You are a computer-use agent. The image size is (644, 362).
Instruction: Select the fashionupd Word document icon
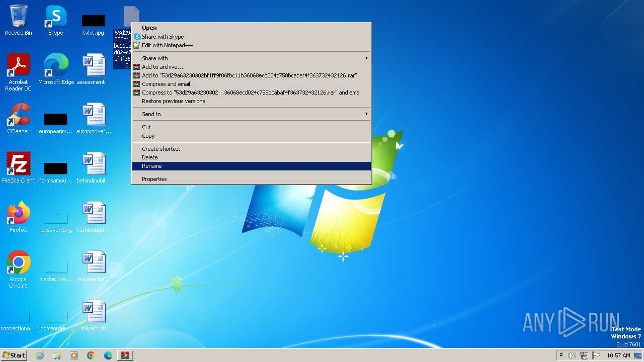click(94, 218)
